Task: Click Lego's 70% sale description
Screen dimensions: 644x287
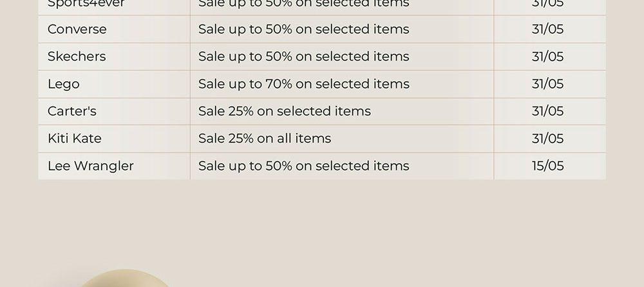Action: 303,84
